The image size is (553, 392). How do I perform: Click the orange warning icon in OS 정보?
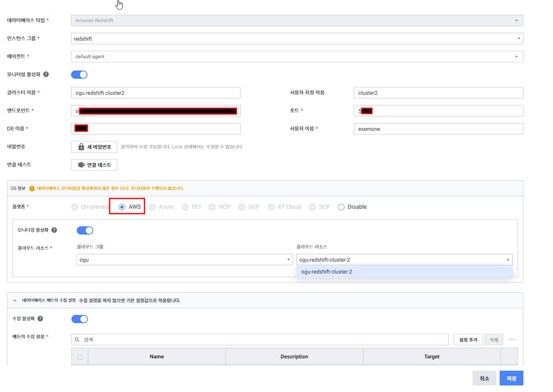32,189
